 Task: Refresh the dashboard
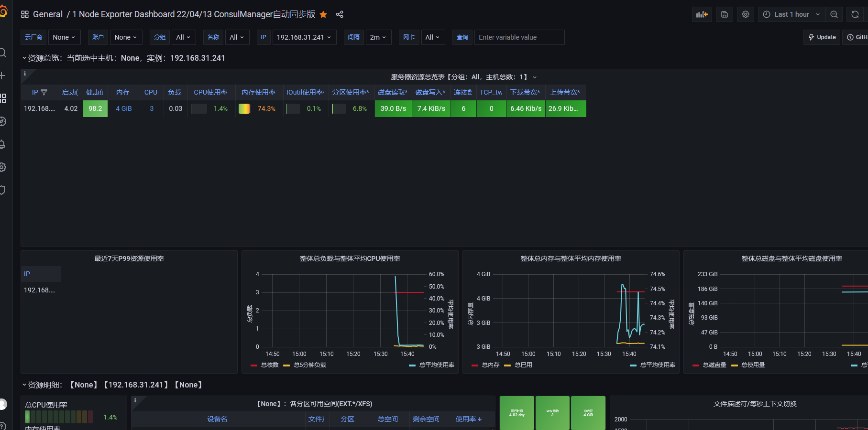(855, 14)
